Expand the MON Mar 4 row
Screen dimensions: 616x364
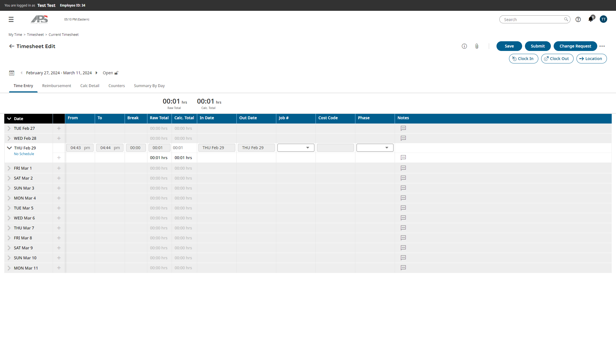9,198
